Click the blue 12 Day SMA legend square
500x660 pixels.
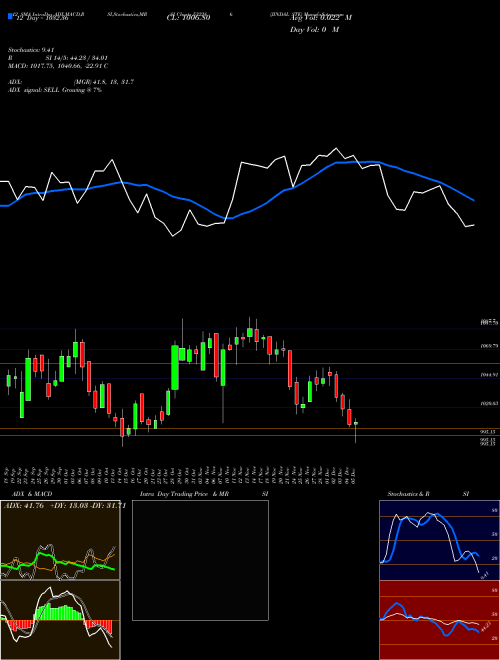(10, 17)
